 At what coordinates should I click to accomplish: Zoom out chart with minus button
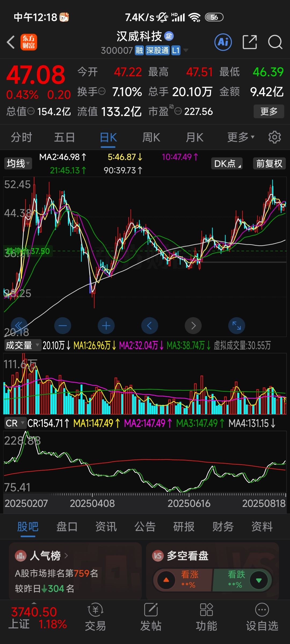tap(63, 326)
